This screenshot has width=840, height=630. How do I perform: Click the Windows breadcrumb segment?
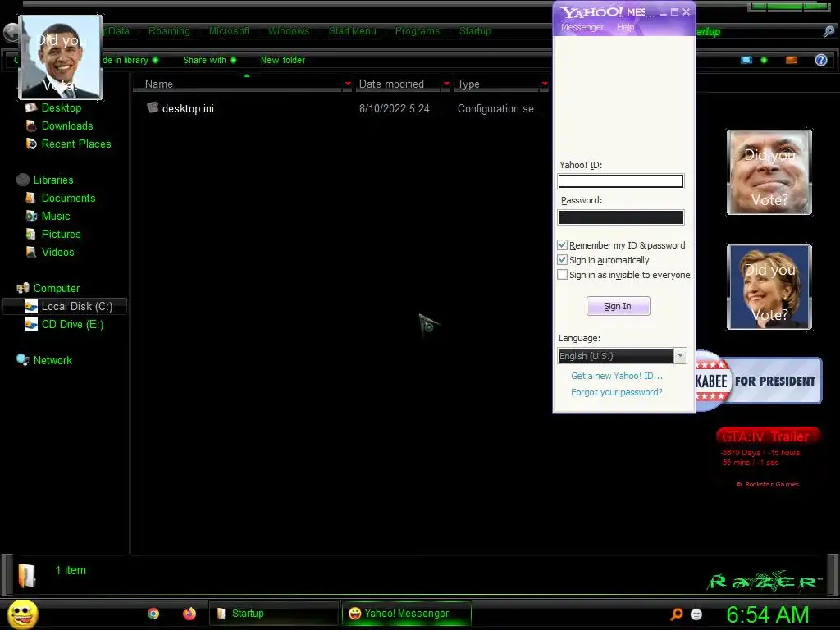click(289, 31)
